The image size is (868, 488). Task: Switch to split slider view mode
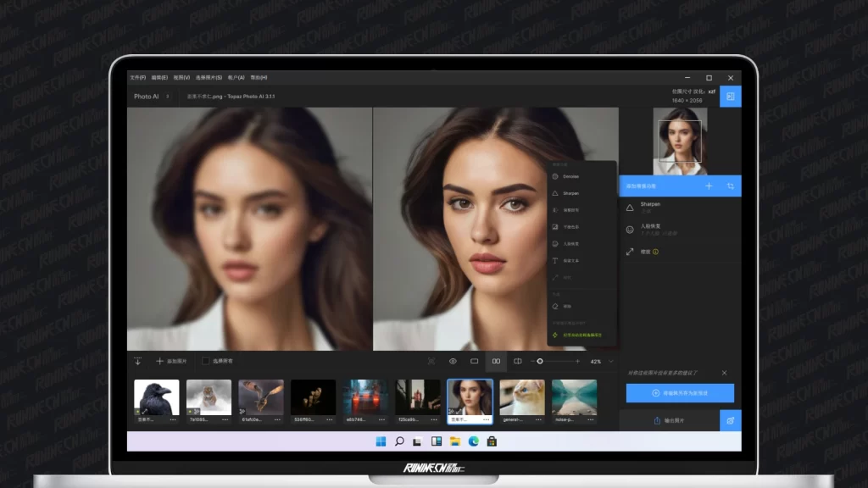pyautogui.click(x=518, y=361)
